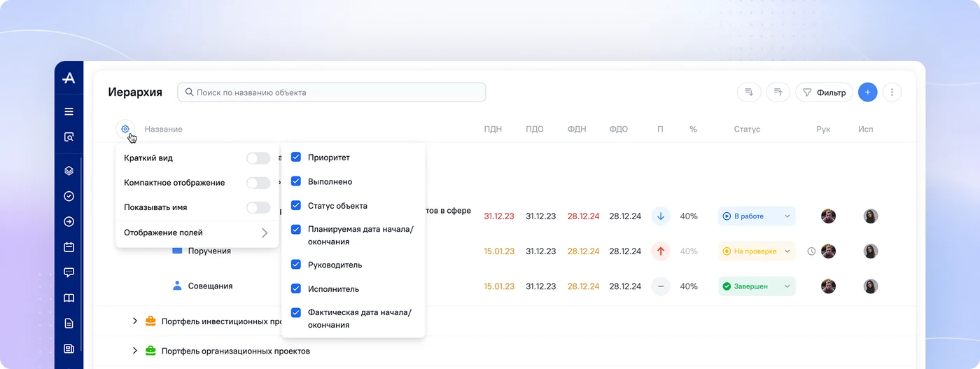Open the open book icon in the sidebar
The image size is (980, 369).
[x=69, y=298]
